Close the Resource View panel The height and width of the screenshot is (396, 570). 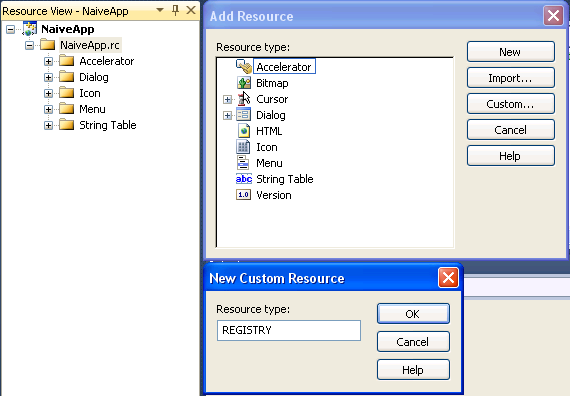pyautogui.click(x=191, y=10)
